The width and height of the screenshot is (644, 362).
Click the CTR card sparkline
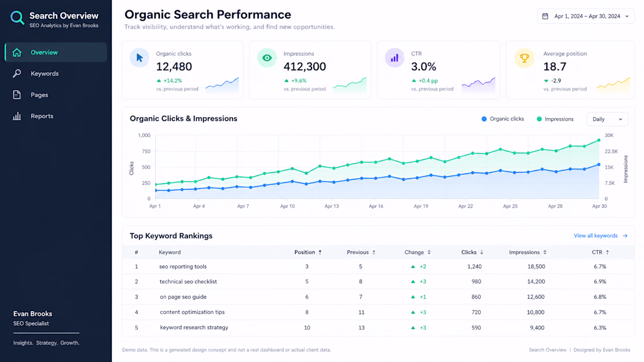[478, 85]
